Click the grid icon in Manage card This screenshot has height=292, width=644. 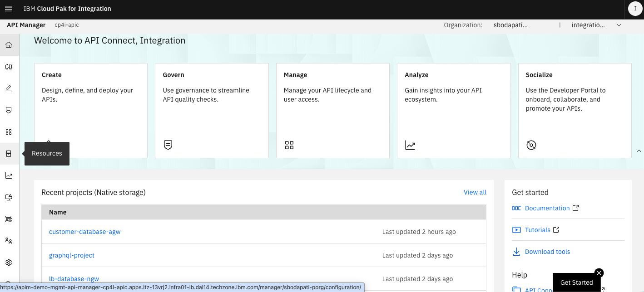(x=289, y=145)
